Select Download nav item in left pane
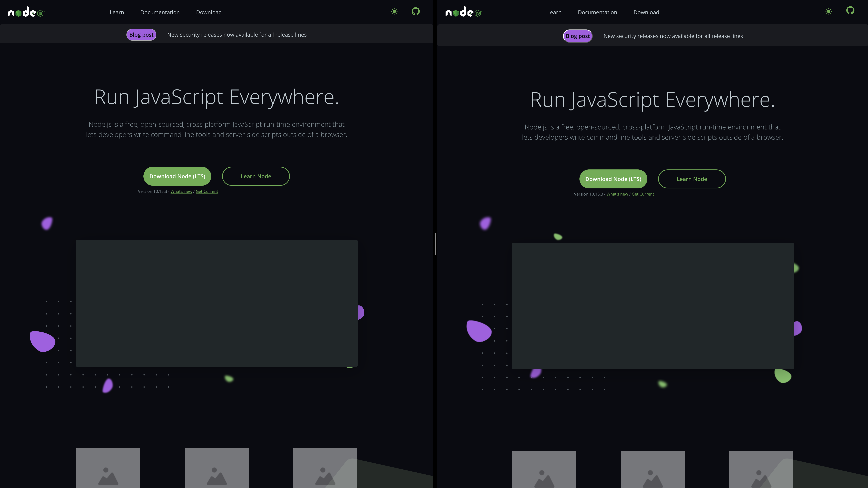This screenshot has height=488, width=868. coord(209,13)
